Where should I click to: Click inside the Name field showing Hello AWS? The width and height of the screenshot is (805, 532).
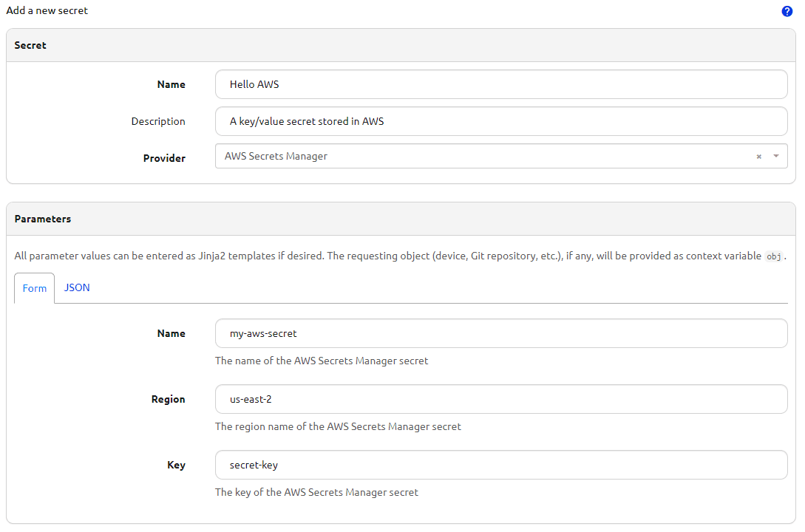(500, 84)
